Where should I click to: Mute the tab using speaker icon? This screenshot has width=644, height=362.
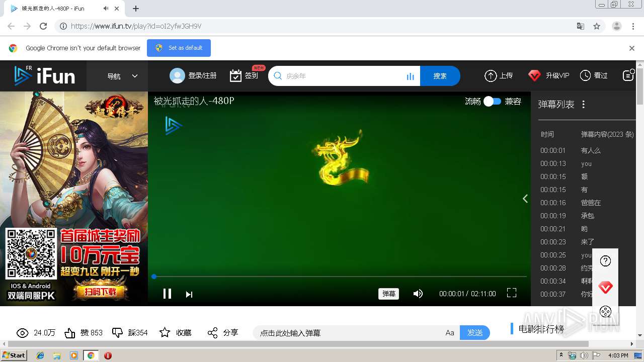(x=106, y=9)
